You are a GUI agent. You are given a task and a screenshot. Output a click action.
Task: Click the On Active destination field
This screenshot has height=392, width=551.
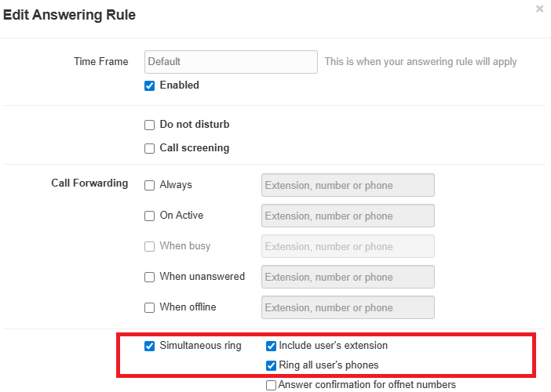(348, 216)
